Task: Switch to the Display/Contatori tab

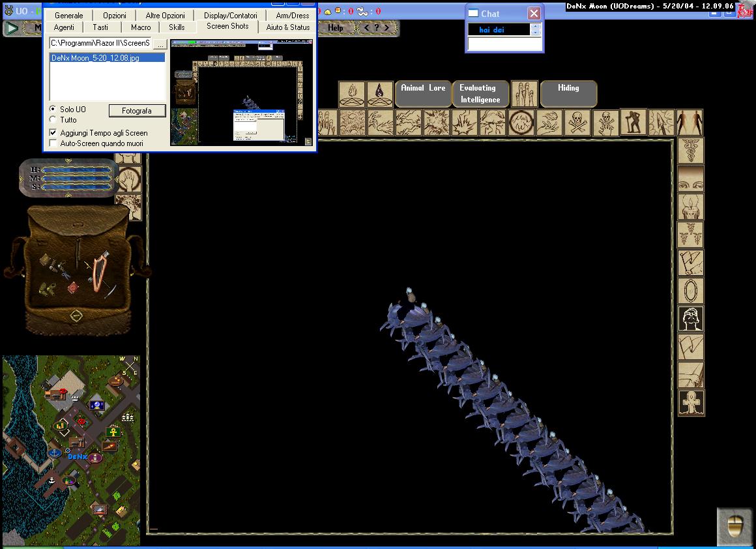Action: (231, 16)
